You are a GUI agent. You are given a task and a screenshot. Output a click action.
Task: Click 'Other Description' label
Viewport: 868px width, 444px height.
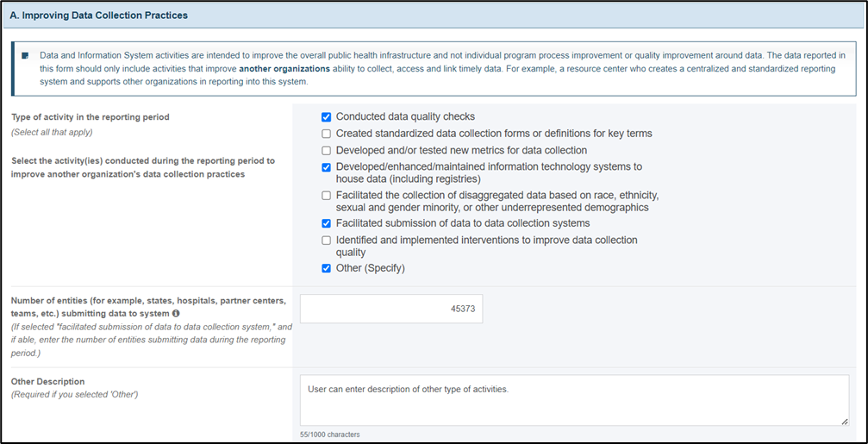47,381
